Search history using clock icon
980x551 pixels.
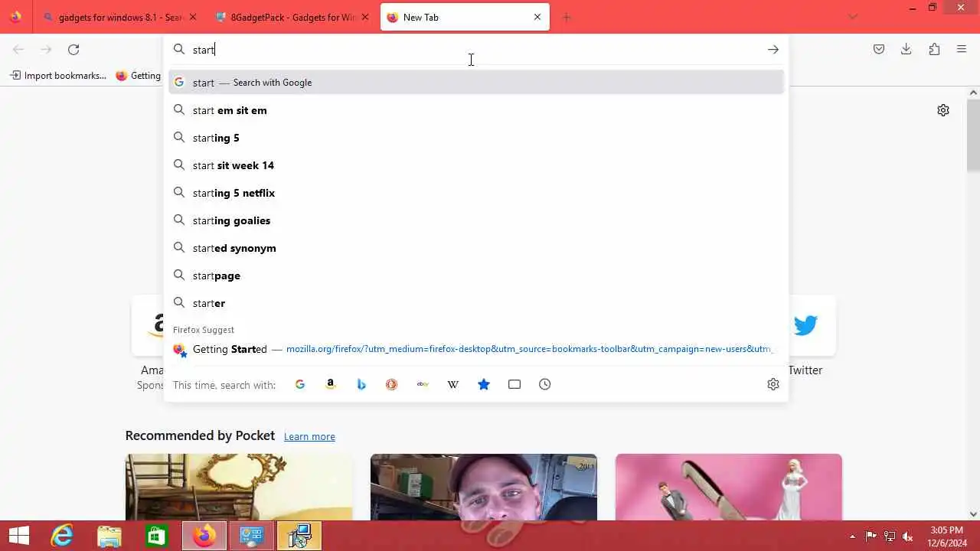point(545,385)
